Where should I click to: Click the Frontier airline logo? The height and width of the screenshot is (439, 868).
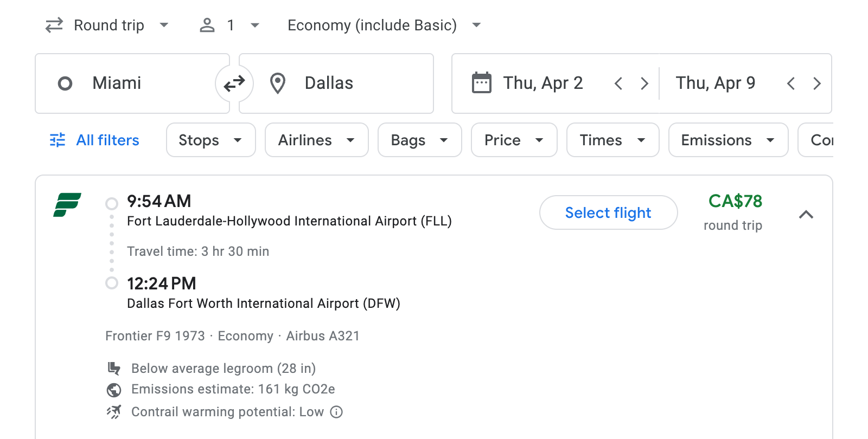[67, 205]
